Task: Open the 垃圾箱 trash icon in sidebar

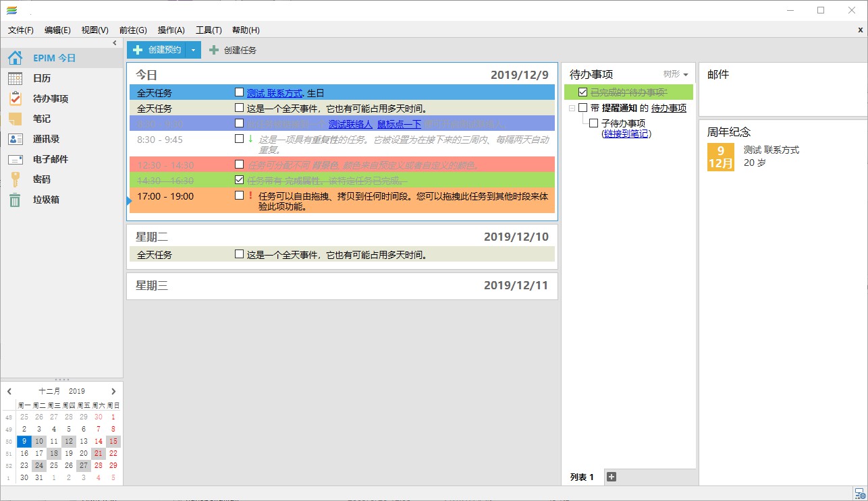Action: tap(15, 200)
